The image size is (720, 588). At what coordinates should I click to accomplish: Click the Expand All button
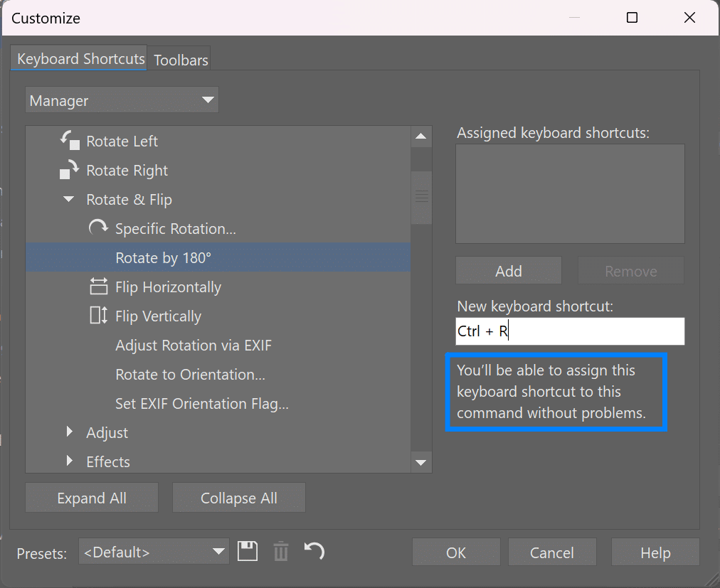(91, 497)
